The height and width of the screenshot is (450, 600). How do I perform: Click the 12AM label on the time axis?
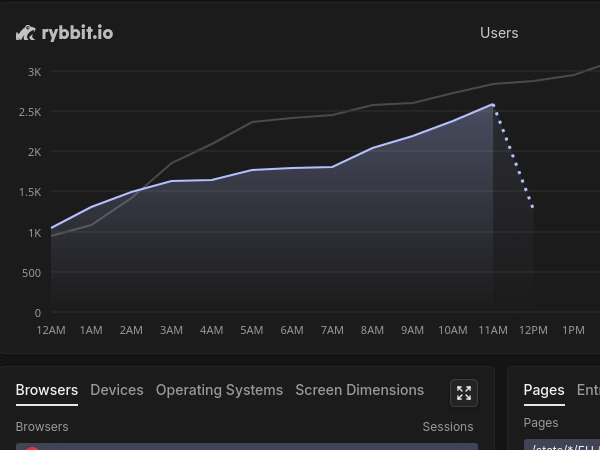[x=51, y=330]
